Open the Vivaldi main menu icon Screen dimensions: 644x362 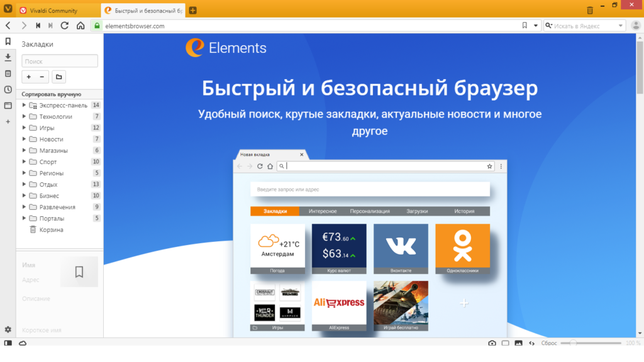(8, 9)
